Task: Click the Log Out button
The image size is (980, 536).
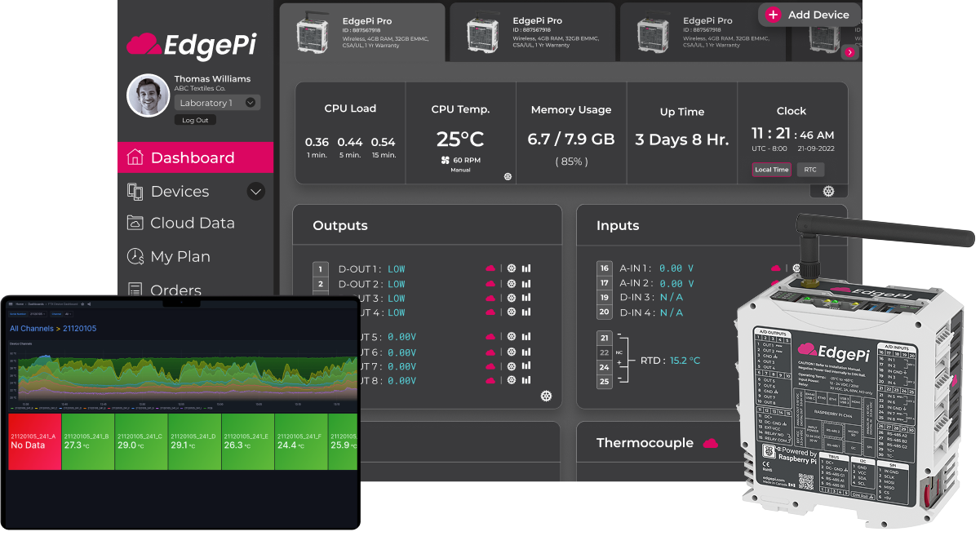Action: point(195,120)
